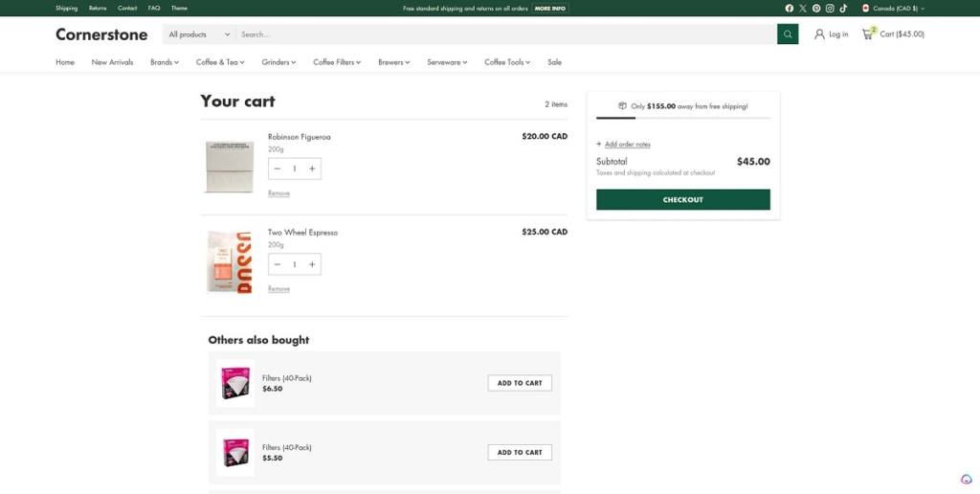Open the TikTok social icon

843,8
